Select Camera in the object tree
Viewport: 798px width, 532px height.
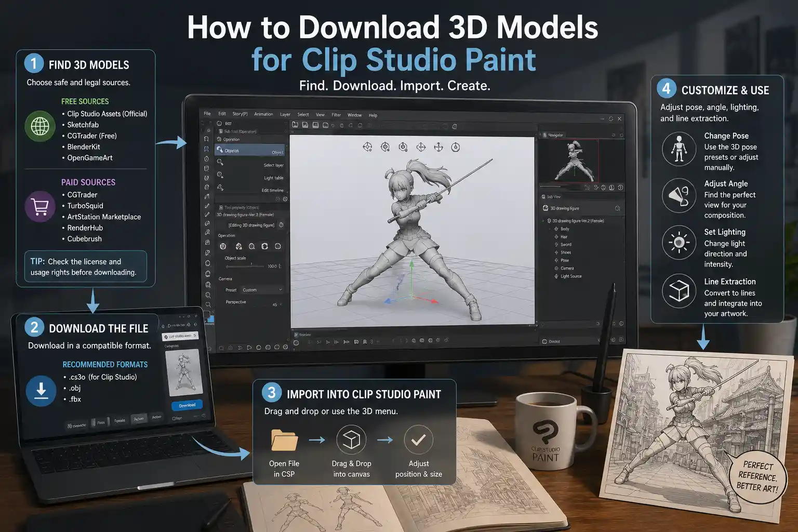567,269
